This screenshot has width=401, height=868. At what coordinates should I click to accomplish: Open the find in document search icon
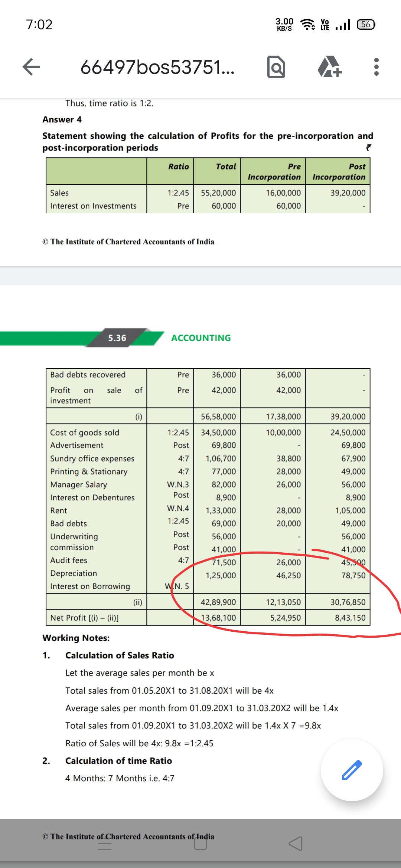pos(276,67)
